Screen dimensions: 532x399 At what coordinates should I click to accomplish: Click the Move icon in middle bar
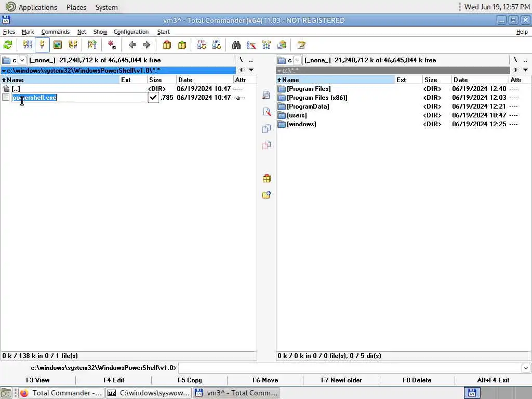pos(267,145)
